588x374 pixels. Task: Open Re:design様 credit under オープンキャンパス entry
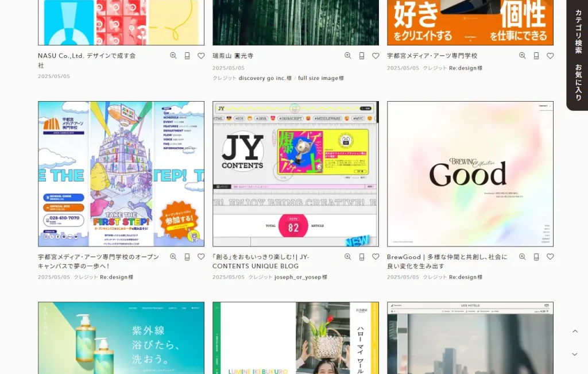[x=117, y=277]
